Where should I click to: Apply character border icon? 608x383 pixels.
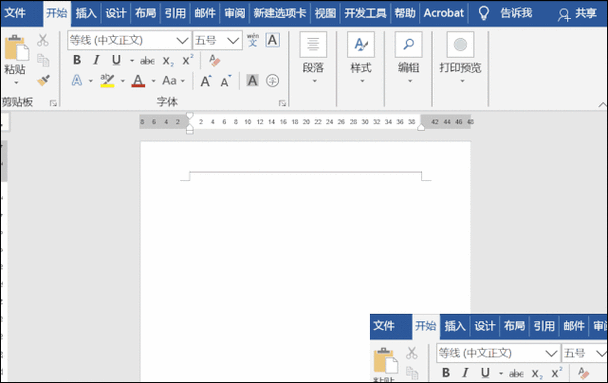coord(273,40)
